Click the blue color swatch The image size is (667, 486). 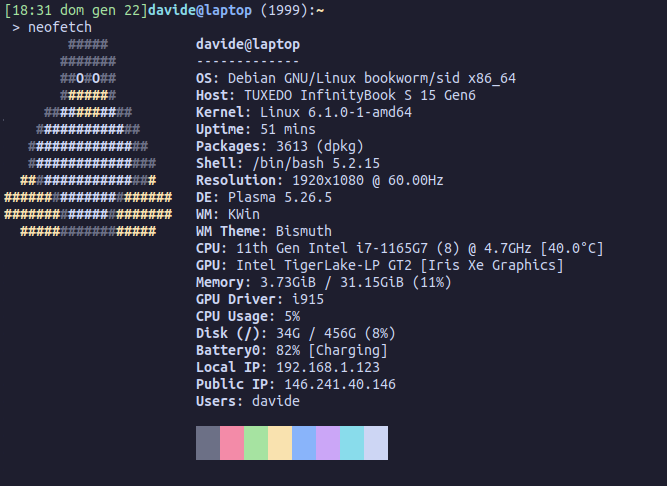click(304, 443)
